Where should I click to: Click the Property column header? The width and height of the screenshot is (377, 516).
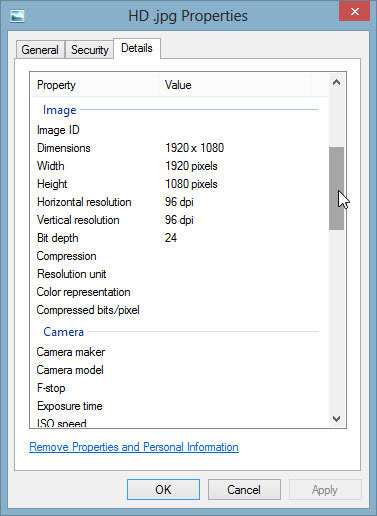95,85
